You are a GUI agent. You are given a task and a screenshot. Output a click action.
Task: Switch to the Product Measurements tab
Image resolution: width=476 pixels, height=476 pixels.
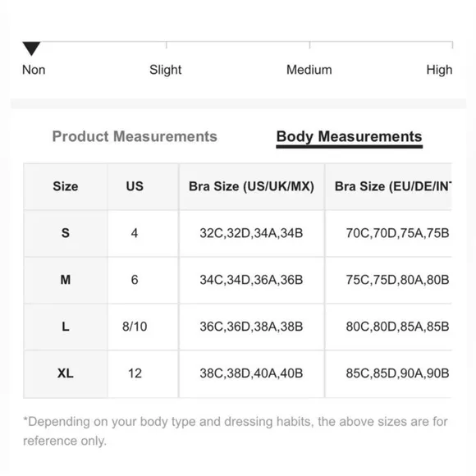pos(135,136)
